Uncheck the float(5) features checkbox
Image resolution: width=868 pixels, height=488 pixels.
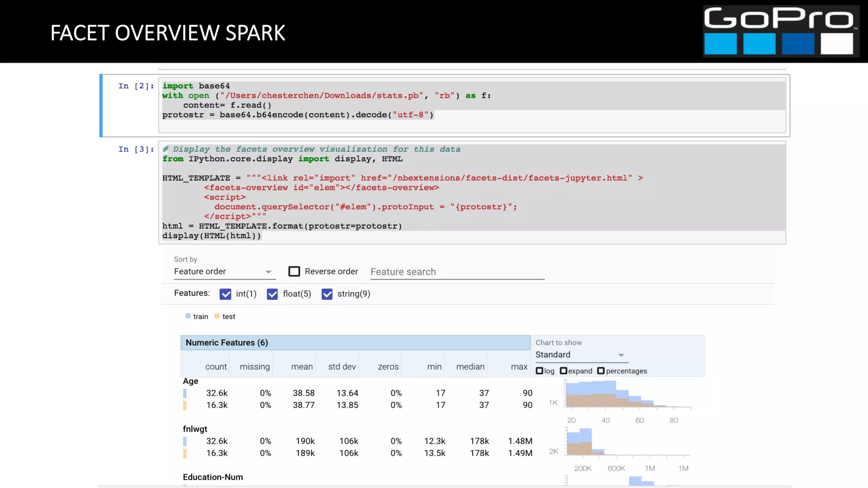coord(272,294)
